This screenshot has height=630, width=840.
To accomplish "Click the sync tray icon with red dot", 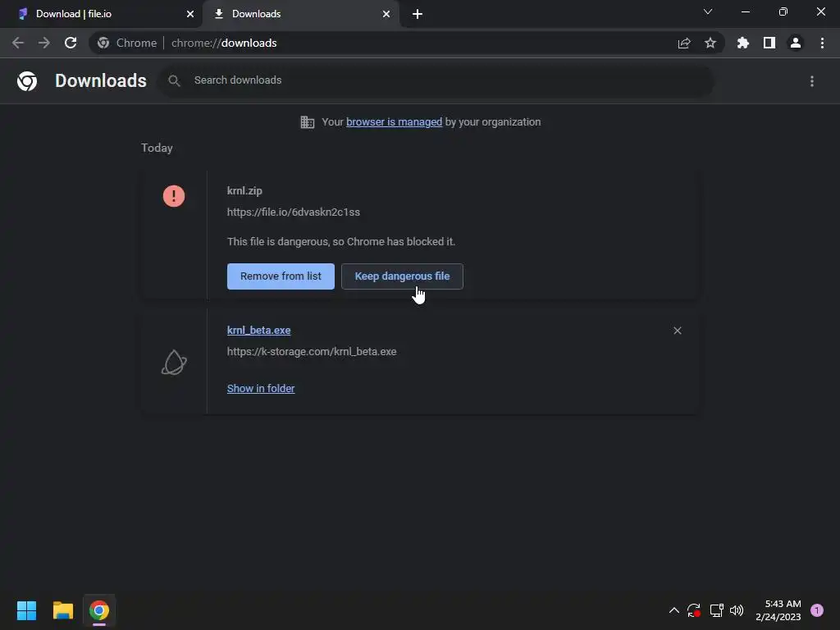I will click(694, 610).
